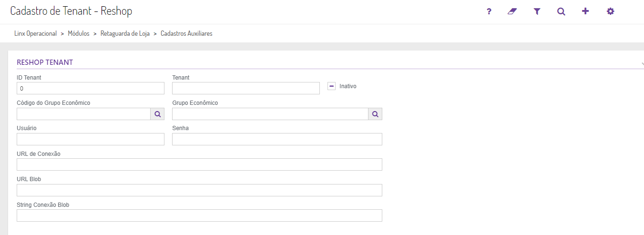Screen dimensions: 644x235
Task: Click into the Tenant name field
Action: 245,88
